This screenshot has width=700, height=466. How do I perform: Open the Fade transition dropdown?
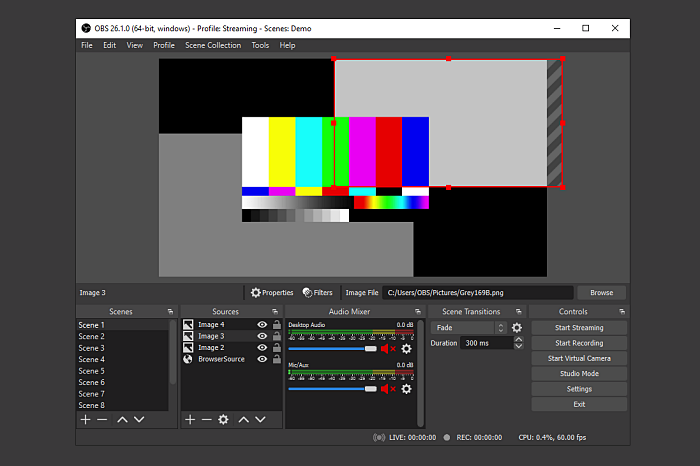(x=469, y=328)
